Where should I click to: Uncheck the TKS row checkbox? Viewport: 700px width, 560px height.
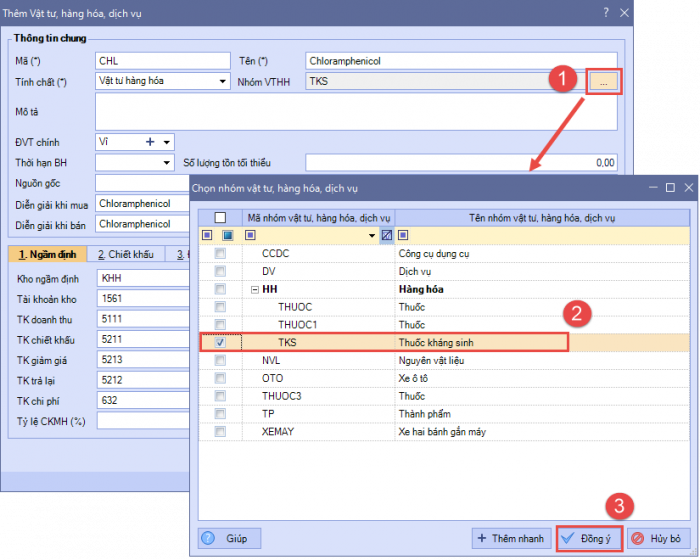[x=221, y=342]
